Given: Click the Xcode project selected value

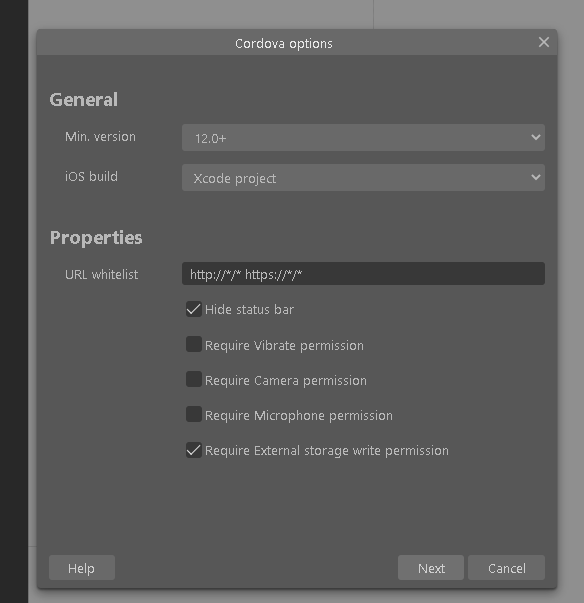Looking at the screenshot, I should [x=235, y=178].
